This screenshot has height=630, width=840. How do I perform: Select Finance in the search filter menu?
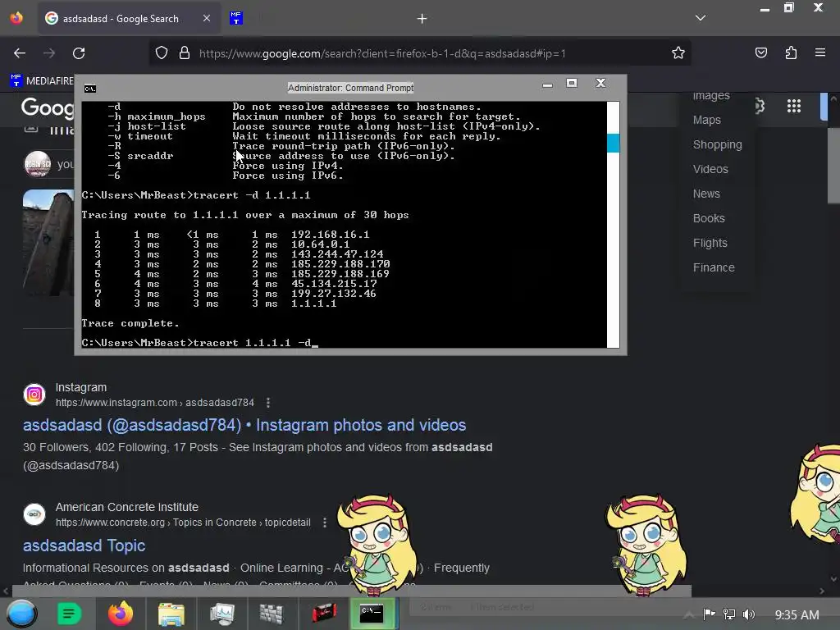point(714,268)
